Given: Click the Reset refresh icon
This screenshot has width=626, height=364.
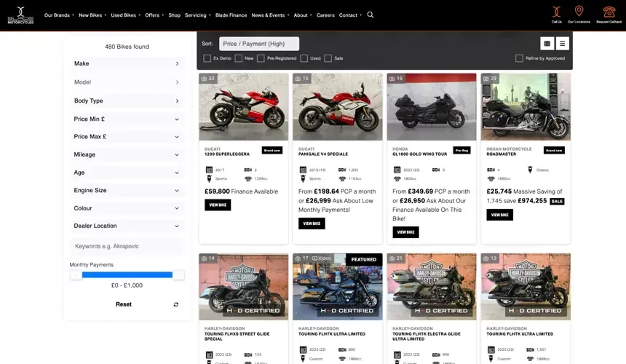Looking at the screenshot, I should [x=175, y=304].
